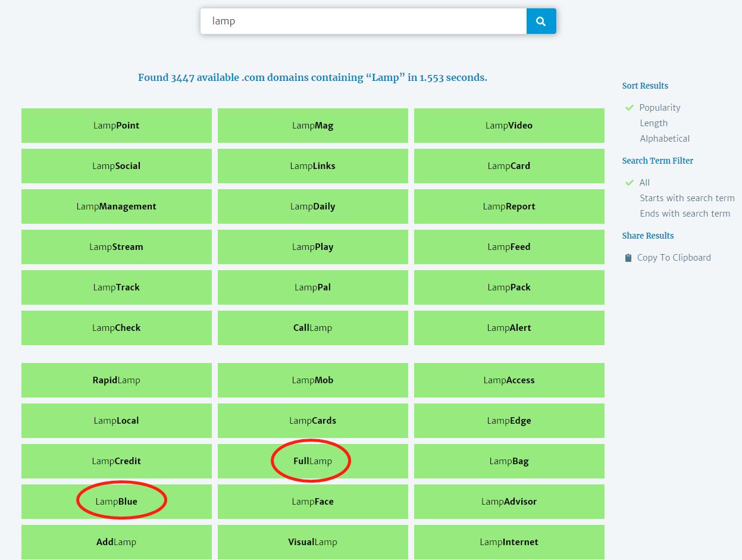
Task: Click the clipboard icon beside Copy To Clipboard
Action: tap(628, 258)
